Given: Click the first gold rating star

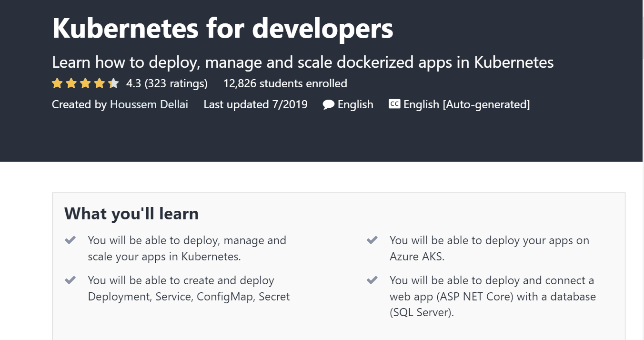Looking at the screenshot, I should coord(57,84).
